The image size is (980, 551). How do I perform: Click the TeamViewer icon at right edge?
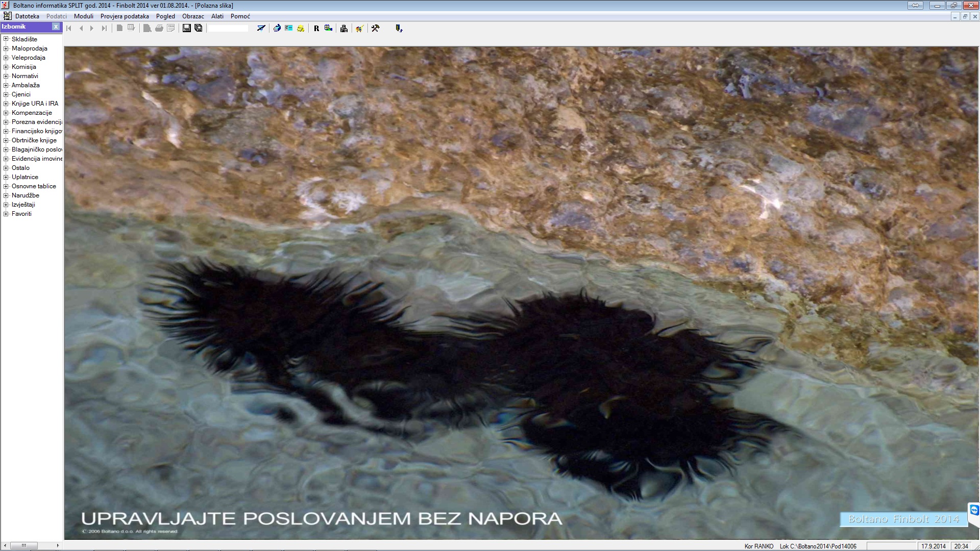click(x=974, y=510)
